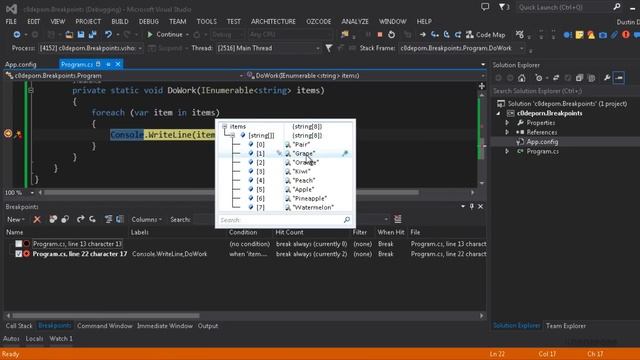Click the feedback speech bubble icon in the title bar
640x360 pixels.
point(485,7)
